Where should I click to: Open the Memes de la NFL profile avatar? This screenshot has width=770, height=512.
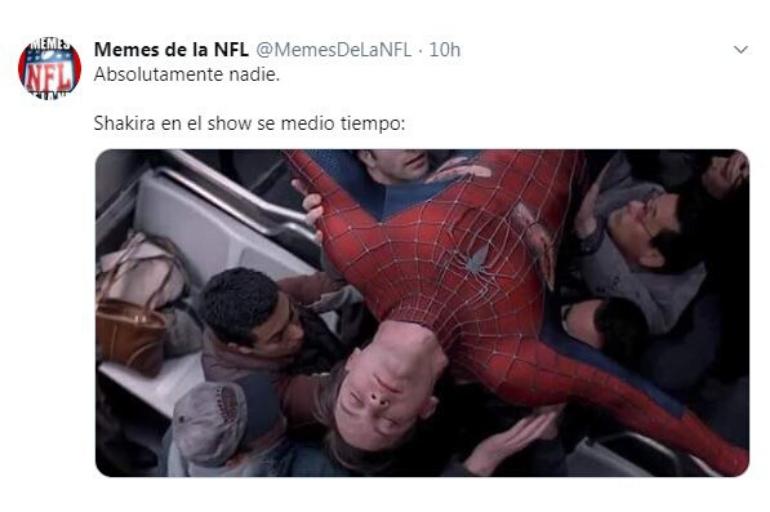(x=50, y=68)
